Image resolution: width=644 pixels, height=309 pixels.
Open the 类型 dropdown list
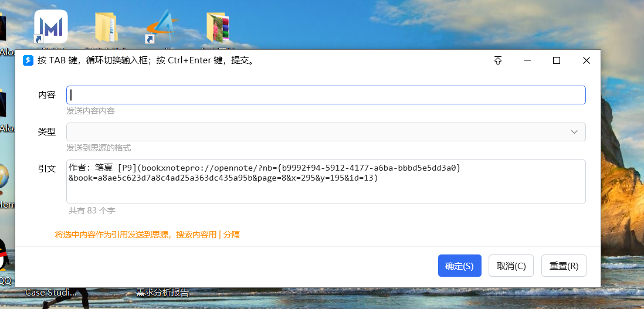(326, 132)
